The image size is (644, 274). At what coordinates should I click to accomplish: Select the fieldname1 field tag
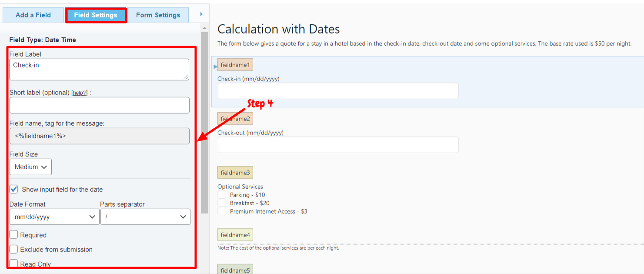[x=235, y=65]
